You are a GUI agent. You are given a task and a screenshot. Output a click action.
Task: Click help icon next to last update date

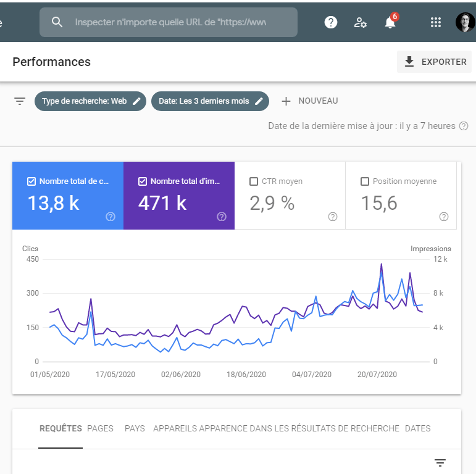[x=464, y=126]
